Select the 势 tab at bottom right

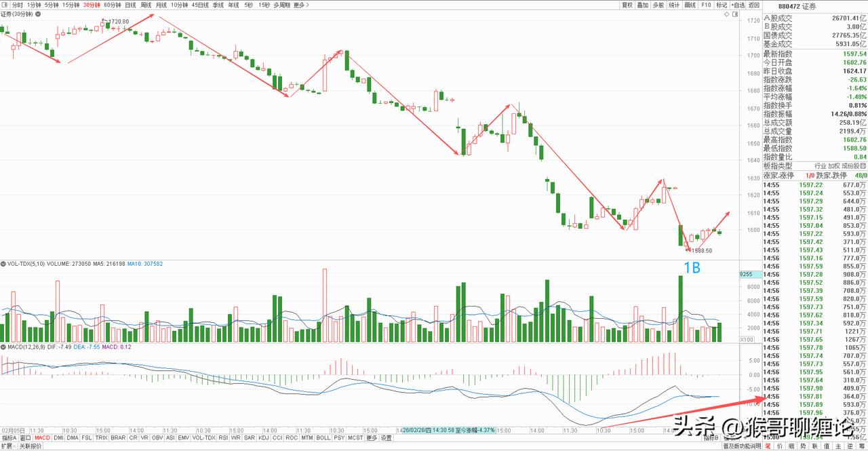pos(803,446)
